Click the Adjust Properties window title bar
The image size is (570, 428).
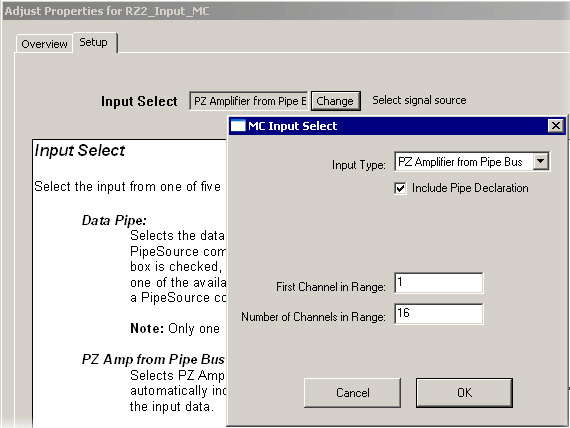pos(285,11)
